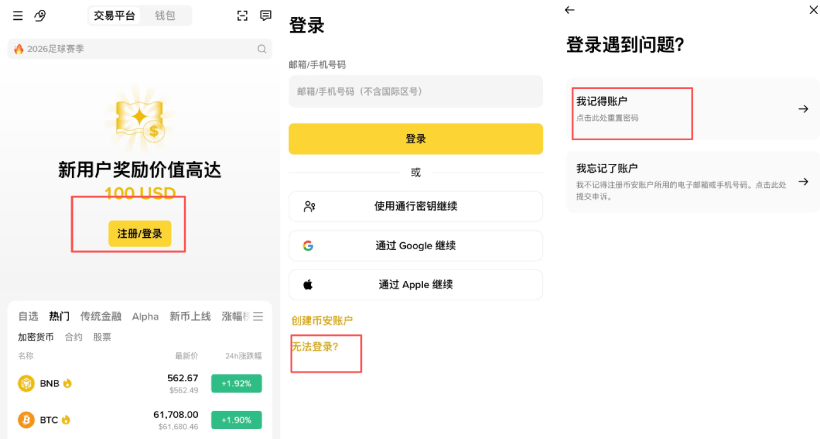Click 通过 Google 继续 button
820x439 pixels.
416,246
